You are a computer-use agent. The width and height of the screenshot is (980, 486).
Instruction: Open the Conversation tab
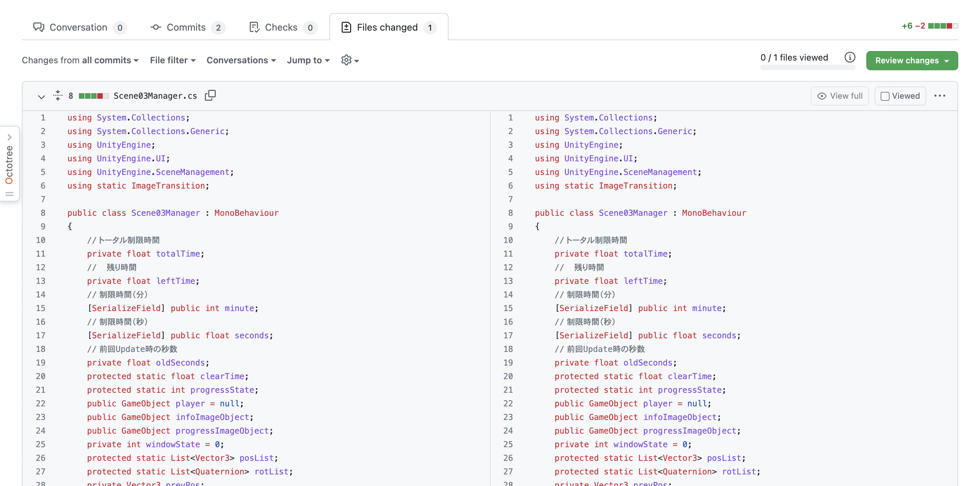(x=80, y=28)
